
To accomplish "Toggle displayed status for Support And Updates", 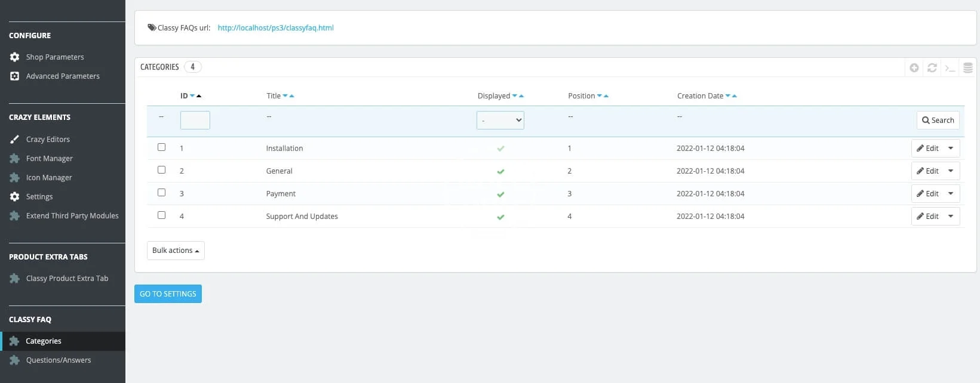I will click(500, 217).
